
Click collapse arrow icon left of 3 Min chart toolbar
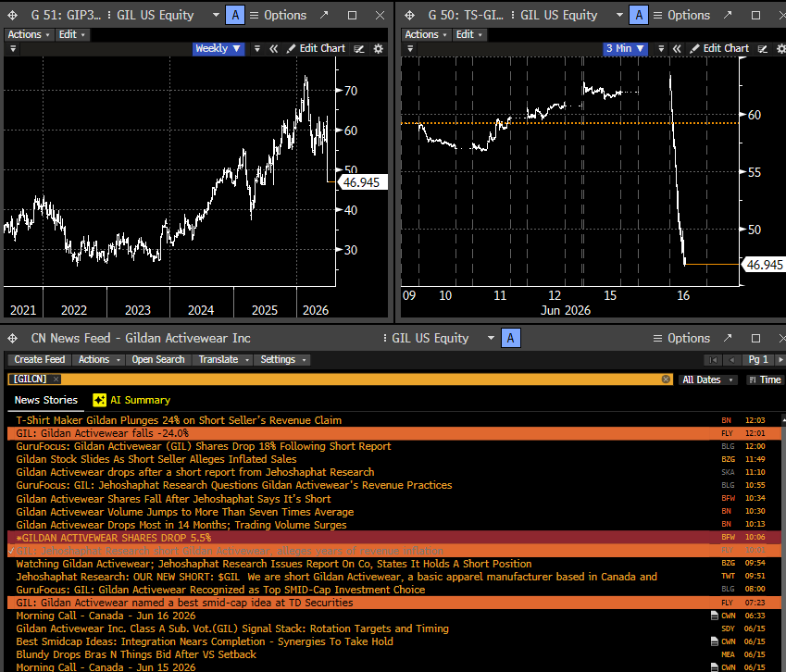point(410,49)
